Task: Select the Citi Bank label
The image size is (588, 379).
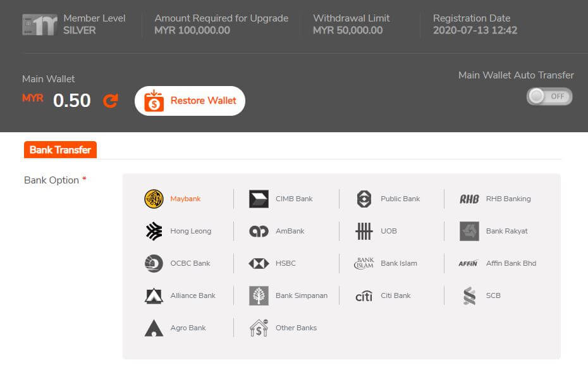Action: (x=395, y=295)
